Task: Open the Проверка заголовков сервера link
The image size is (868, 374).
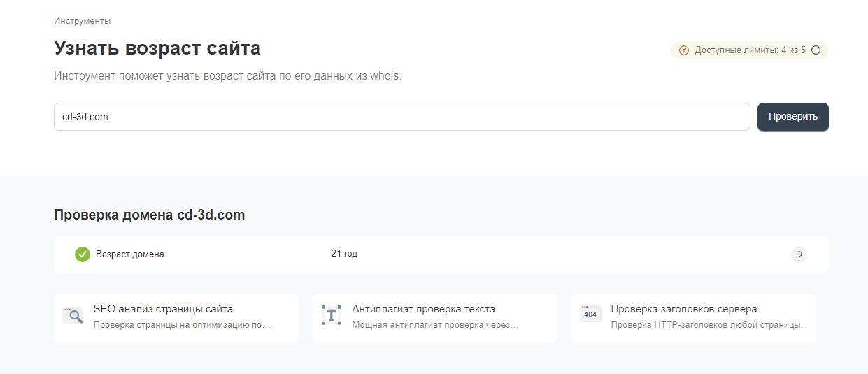Action: pos(683,309)
